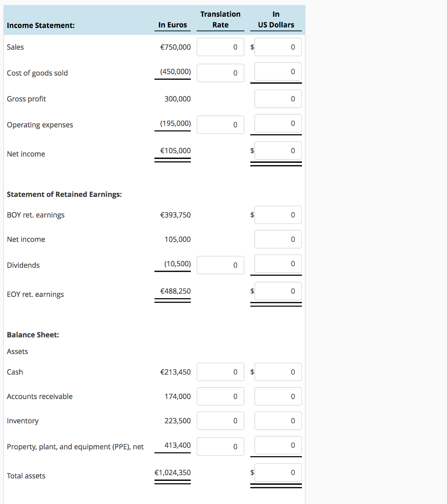Select the Net income US Dollars field

(x=278, y=150)
